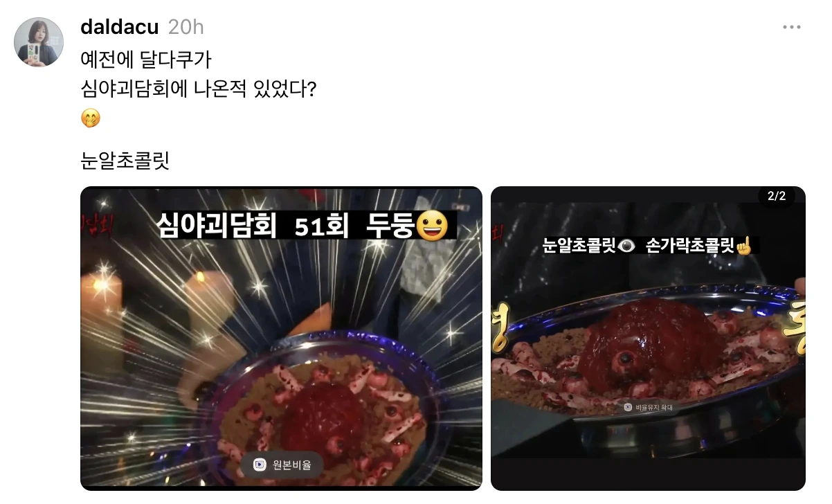Open daldacu's profile avatar

pos(39,42)
